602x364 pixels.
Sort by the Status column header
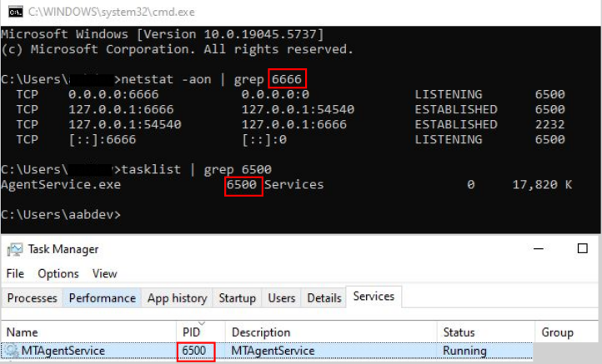[x=459, y=332]
